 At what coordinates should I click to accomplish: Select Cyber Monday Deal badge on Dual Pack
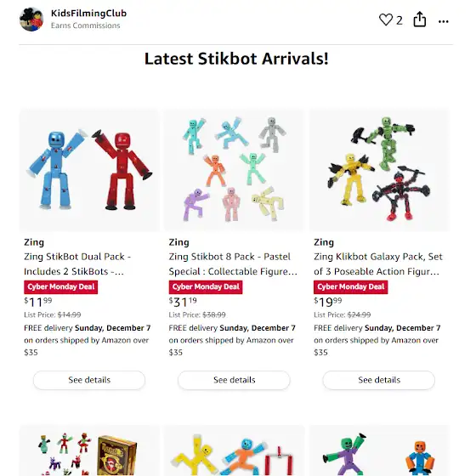[x=60, y=287]
